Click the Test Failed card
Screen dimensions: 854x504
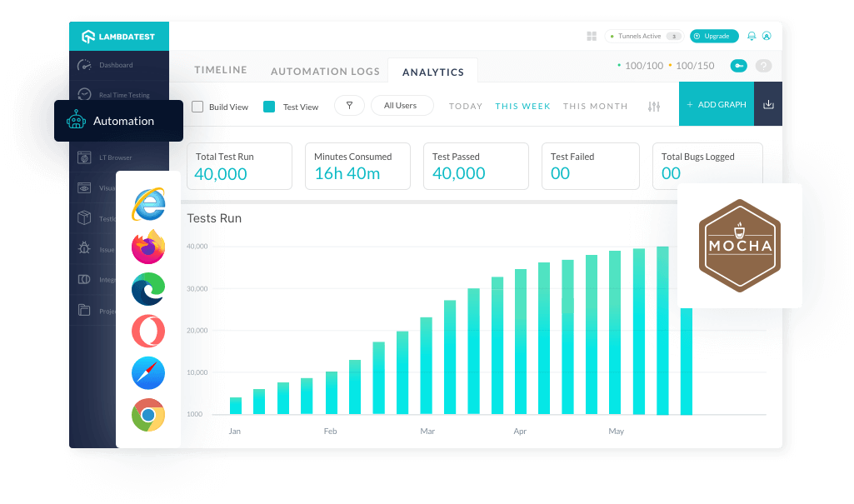coord(591,166)
